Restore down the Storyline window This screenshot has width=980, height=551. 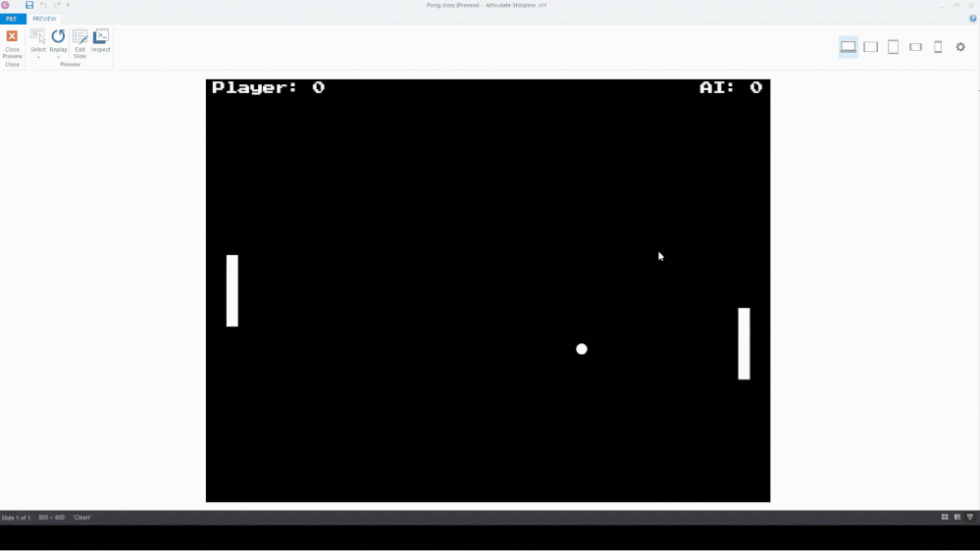coord(956,5)
